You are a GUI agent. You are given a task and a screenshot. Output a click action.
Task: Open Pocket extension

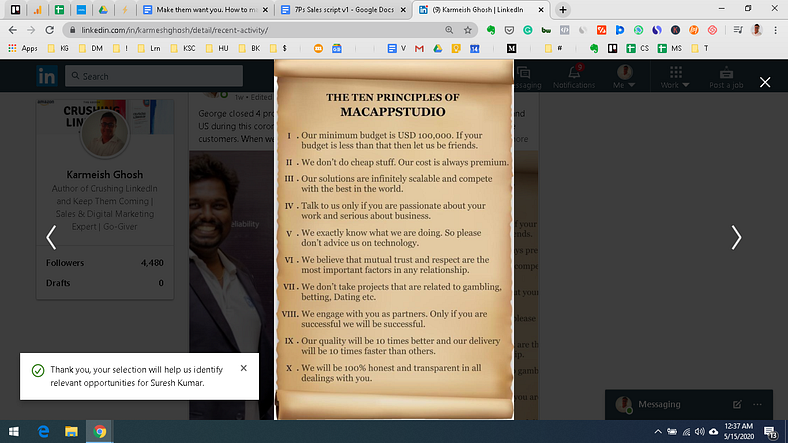pyautogui.click(x=509, y=30)
